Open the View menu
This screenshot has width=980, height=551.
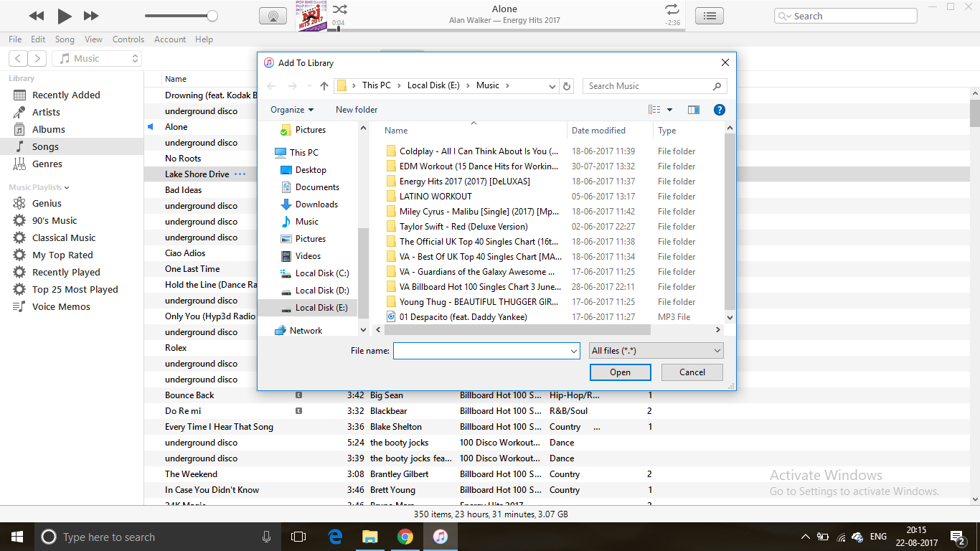click(93, 39)
